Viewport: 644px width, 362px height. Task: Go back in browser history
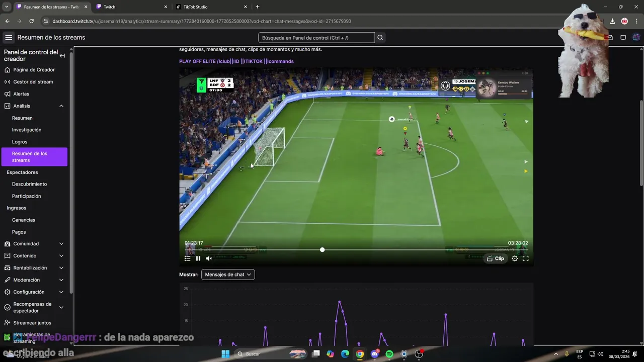click(x=7, y=21)
